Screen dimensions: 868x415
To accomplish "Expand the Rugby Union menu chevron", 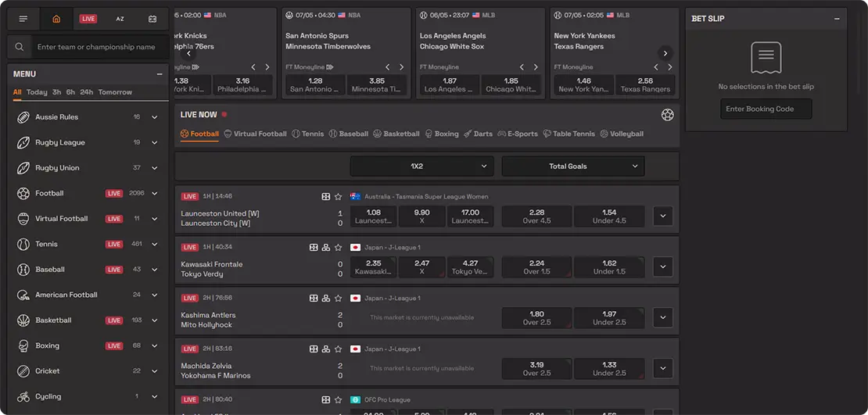I will tap(155, 168).
